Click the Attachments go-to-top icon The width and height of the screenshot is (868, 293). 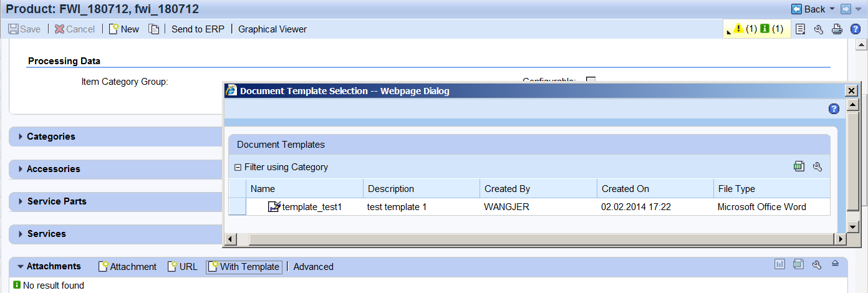click(x=836, y=264)
